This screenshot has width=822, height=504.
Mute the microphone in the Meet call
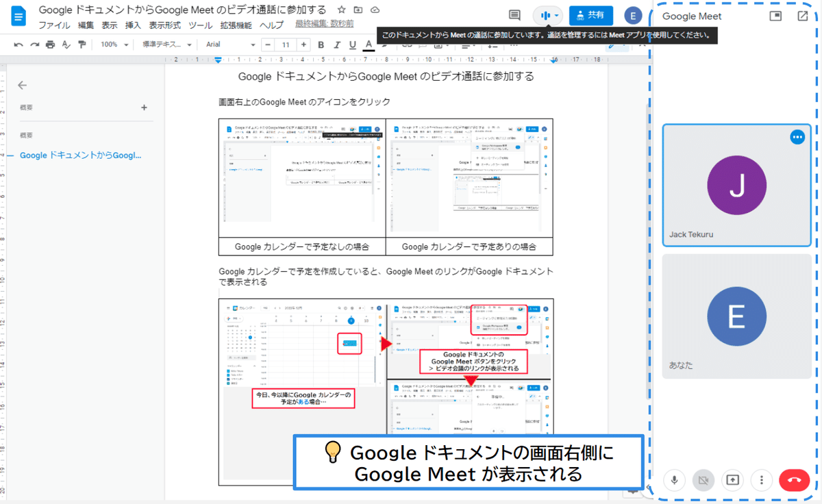pyautogui.click(x=674, y=480)
